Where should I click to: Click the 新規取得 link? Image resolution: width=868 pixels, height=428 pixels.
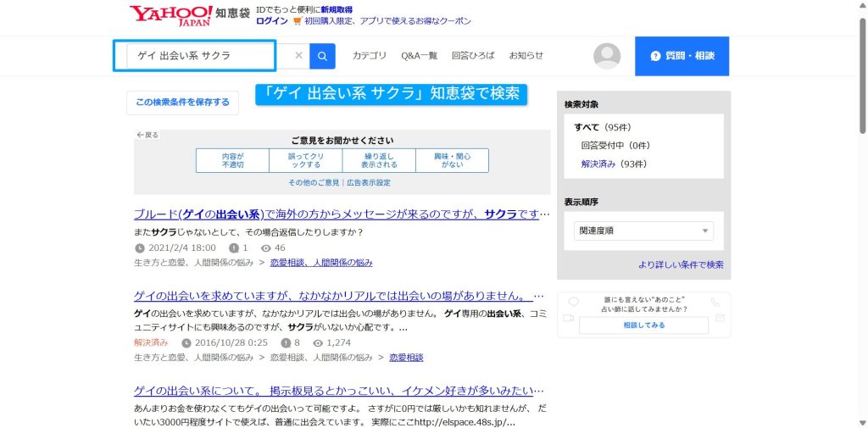(x=337, y=9)
